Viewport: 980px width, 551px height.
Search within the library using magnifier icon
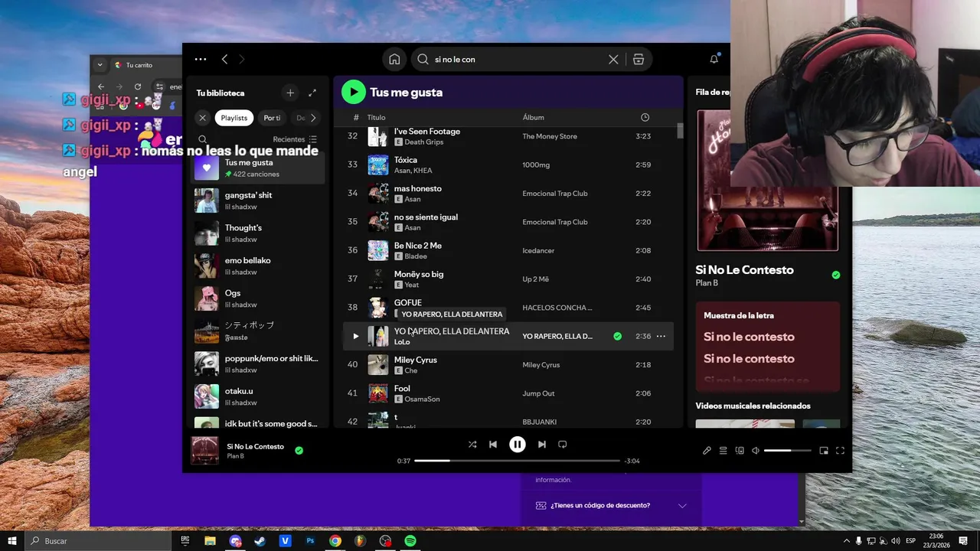coord(203,139)
